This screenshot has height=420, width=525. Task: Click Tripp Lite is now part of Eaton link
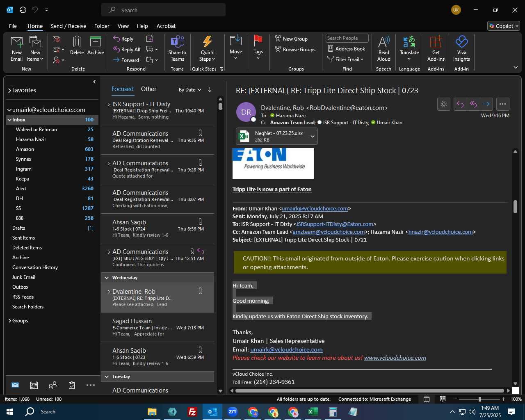(x=272, y=189)
